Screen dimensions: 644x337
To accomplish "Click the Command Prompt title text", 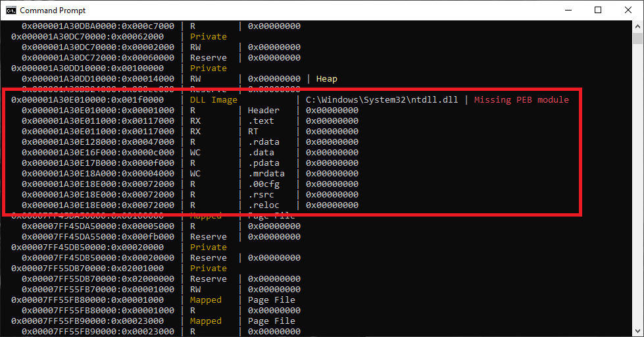I will click(53, 11).
